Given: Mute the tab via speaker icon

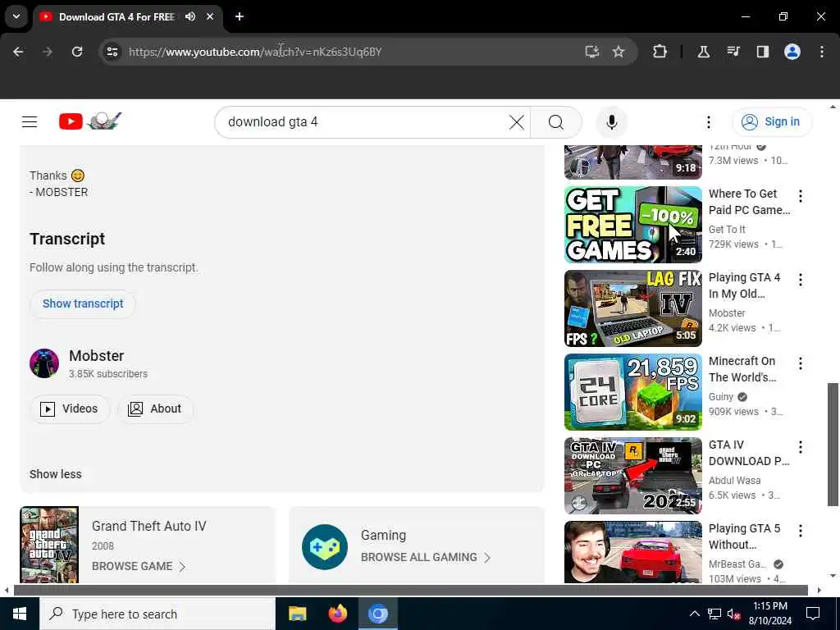Looking at the screenshot, I should (x=190, y=16).
